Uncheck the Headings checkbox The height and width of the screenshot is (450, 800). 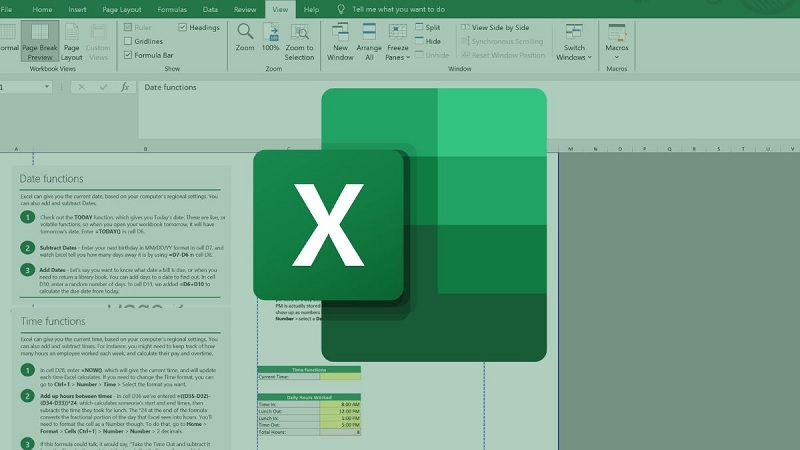point(183,27)
